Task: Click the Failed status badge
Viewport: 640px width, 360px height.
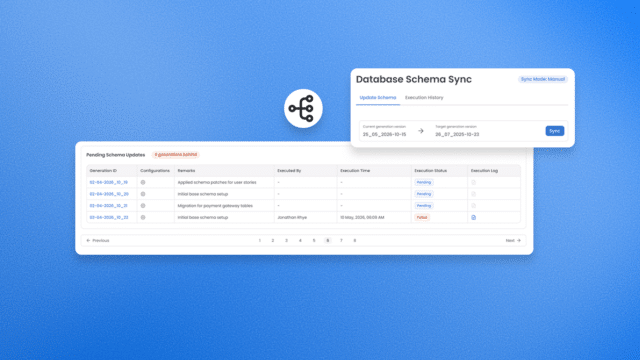Action: 422,218
